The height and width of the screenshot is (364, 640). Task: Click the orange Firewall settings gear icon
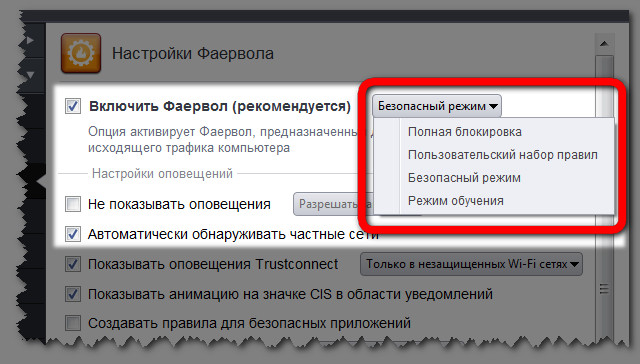(81, 53)
